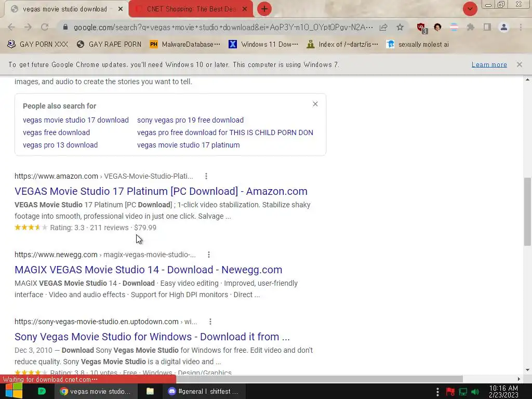Search vegas movie studio 17 download

[76, 120]
